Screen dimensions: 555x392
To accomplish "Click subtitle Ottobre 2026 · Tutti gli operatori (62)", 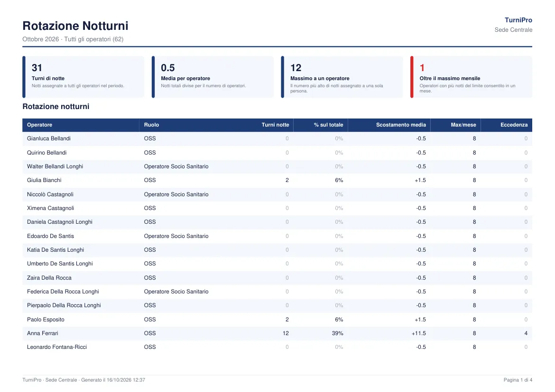I will pos(73,39).
